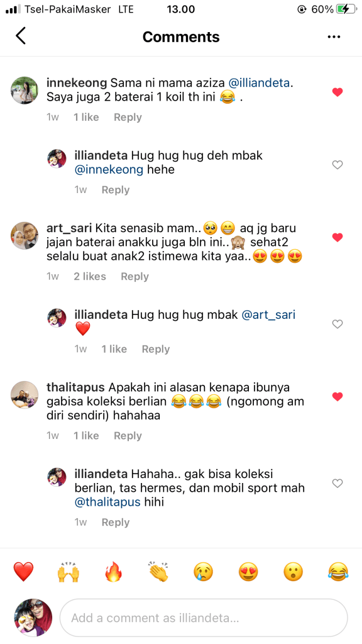
Task: Insert the raised hands emoji reaction
Action: pyautogui.click(x=68, y=572)
